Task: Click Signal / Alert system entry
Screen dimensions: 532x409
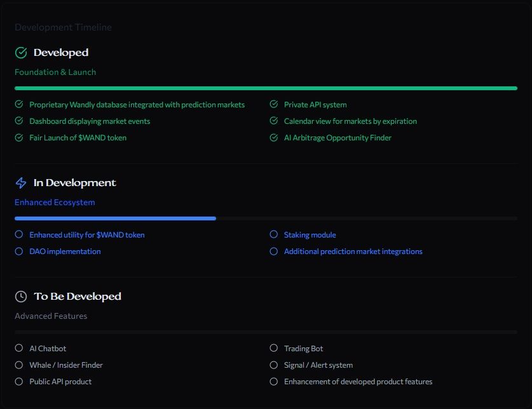Action: click(x=318, y=365)
